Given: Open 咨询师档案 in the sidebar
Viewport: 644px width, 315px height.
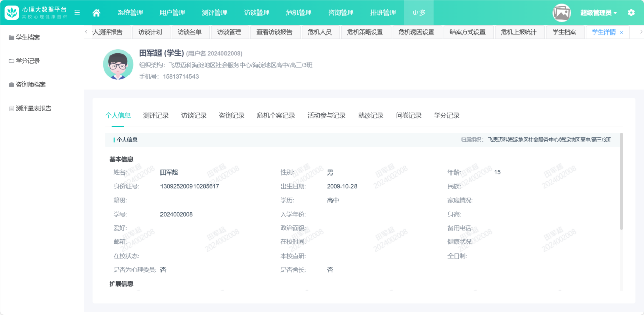Looking at the screenshot, I should (30, 84).
